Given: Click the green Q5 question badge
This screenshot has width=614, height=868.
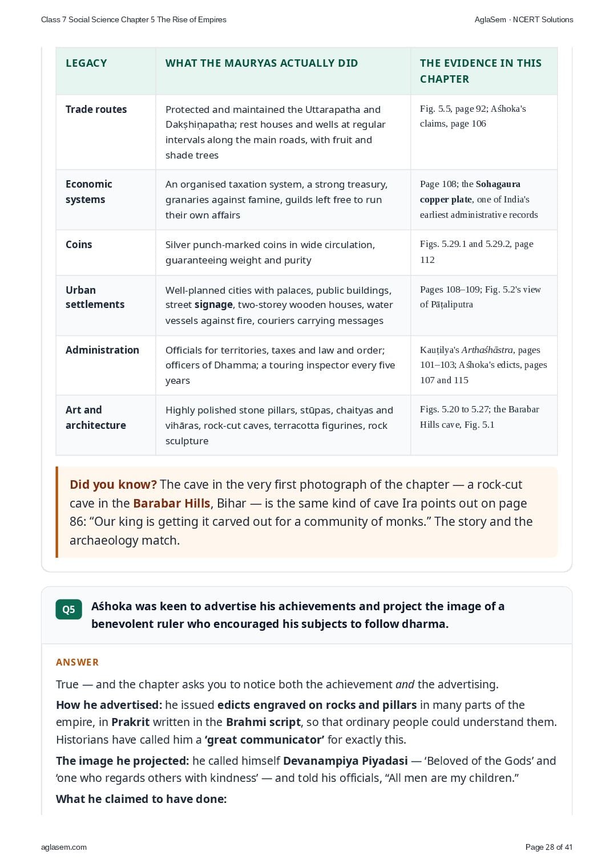Looking at the screenshot, I should pos(68,609).
